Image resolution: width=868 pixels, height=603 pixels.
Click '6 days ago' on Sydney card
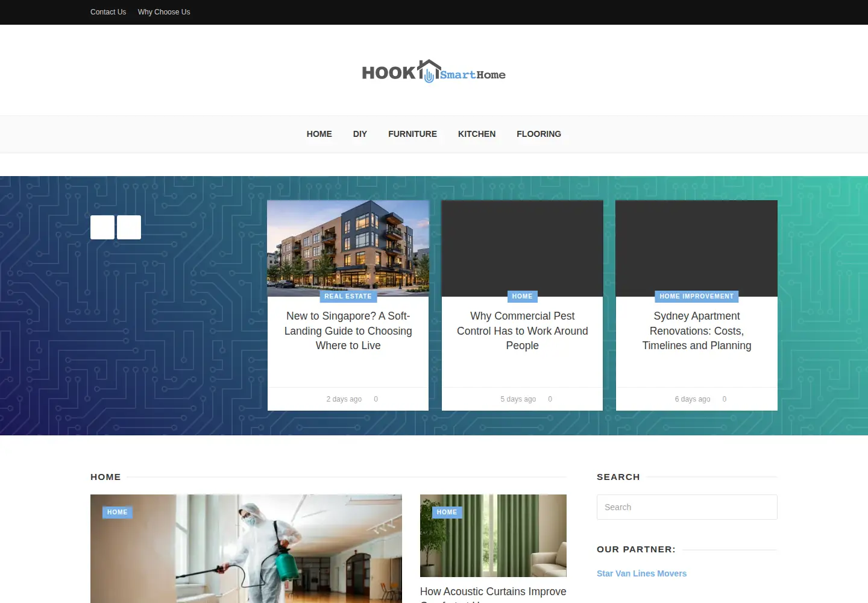692,399
